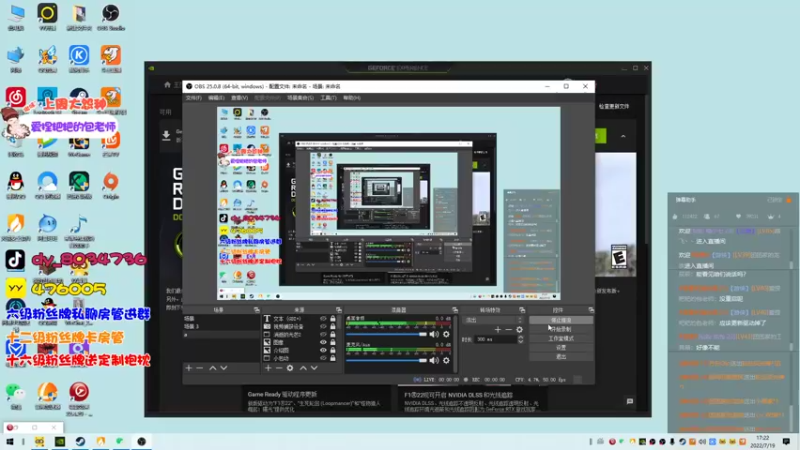Adjust 桌面音频 volume slider
Screen dimensions: 800x450
(x=386, y=334)
